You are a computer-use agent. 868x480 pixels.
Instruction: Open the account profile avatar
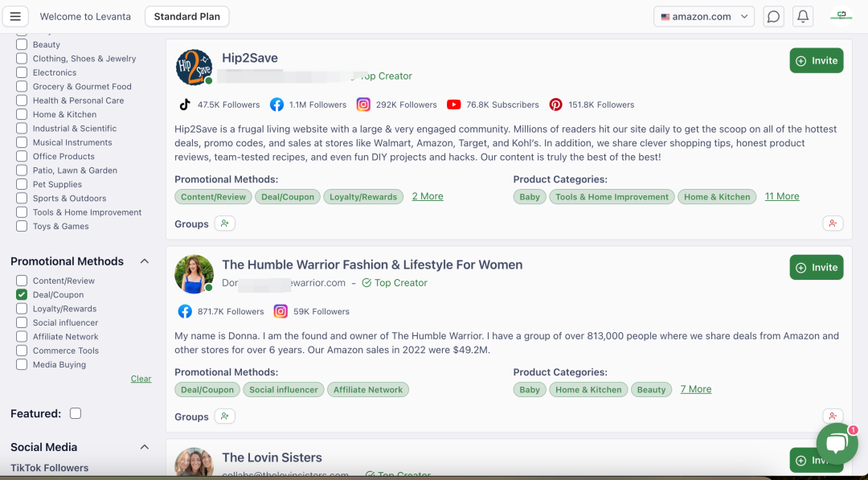(841, 16)
